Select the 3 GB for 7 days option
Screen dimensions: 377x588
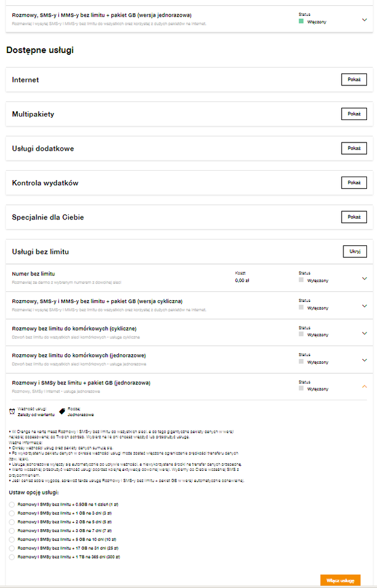click(x=12, y=530)
